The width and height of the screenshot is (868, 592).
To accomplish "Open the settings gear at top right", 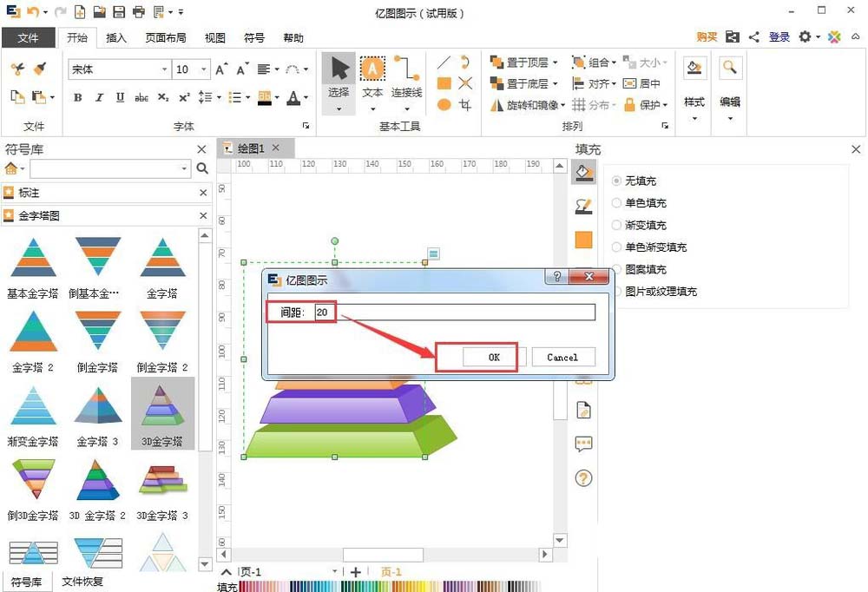I will coord(806,37).
